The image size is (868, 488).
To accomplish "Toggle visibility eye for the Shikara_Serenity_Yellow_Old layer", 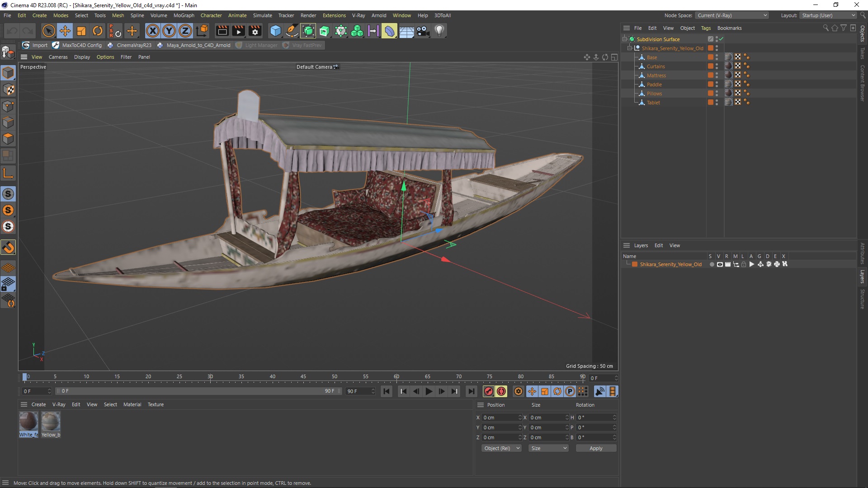I will 720,264.
